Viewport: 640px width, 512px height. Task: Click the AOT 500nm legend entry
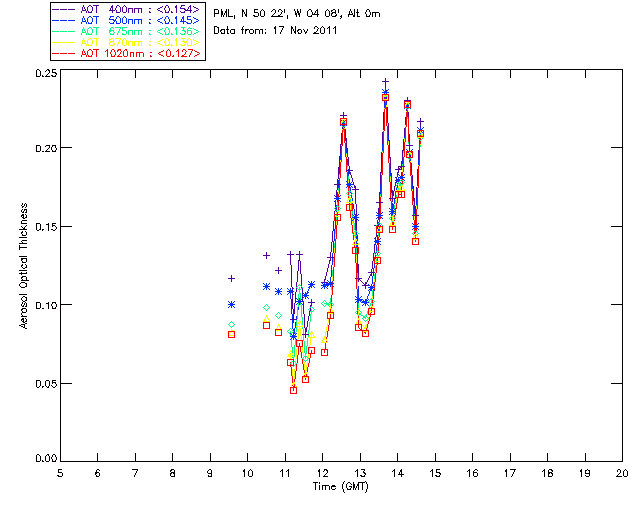(x=126, y=20)
